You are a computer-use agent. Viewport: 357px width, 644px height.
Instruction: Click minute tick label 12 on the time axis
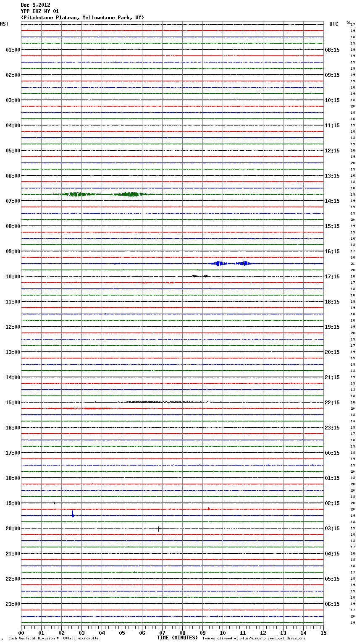click(x=263, y=633)
